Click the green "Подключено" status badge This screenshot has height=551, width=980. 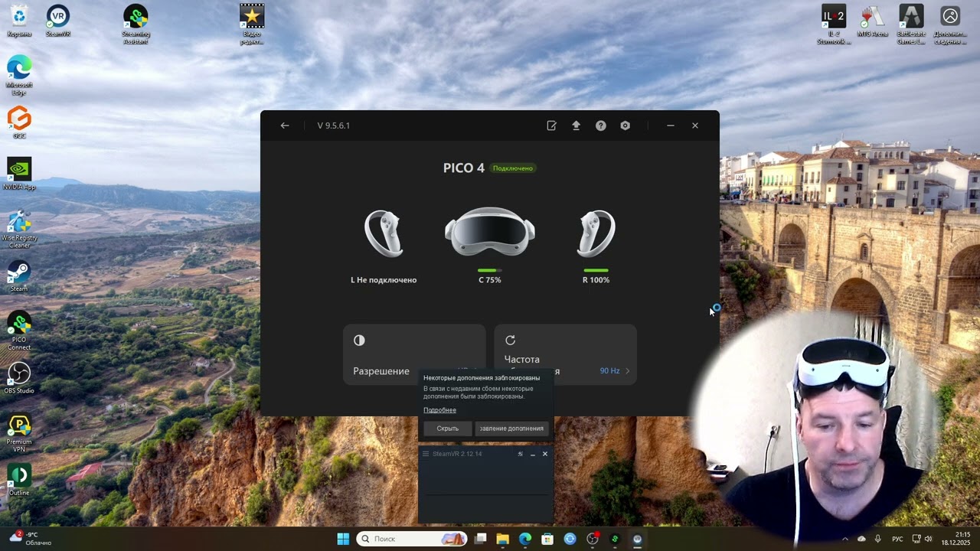(x=512, y=168)
